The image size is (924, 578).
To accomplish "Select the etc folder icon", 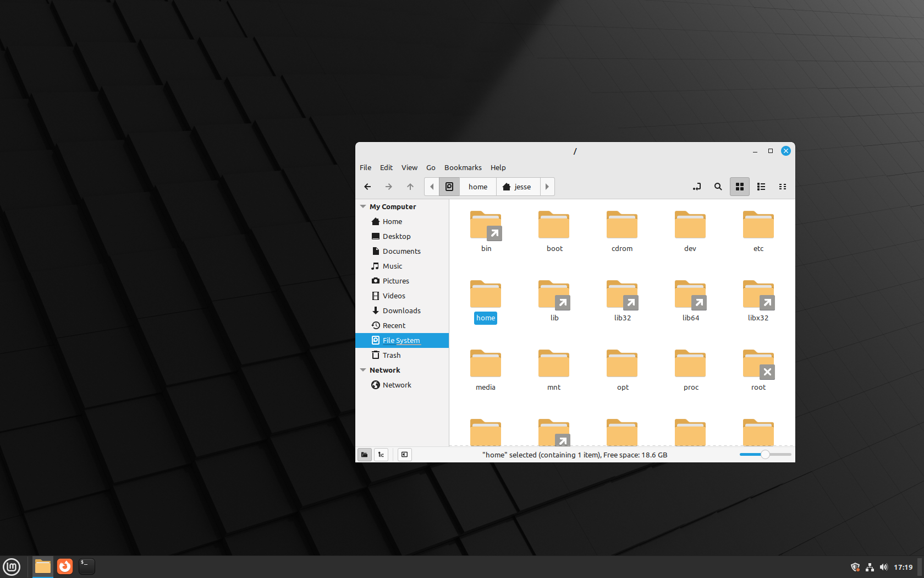I will [758, 225].
